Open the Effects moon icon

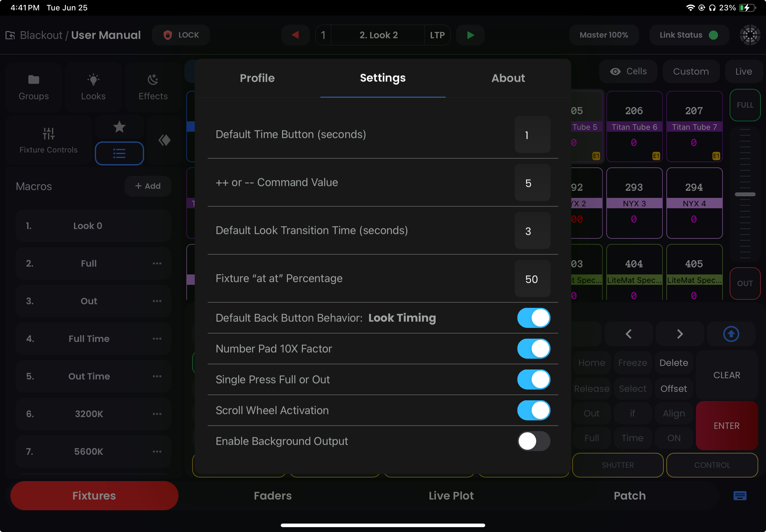pyautogui.click(x=153, y=80)
